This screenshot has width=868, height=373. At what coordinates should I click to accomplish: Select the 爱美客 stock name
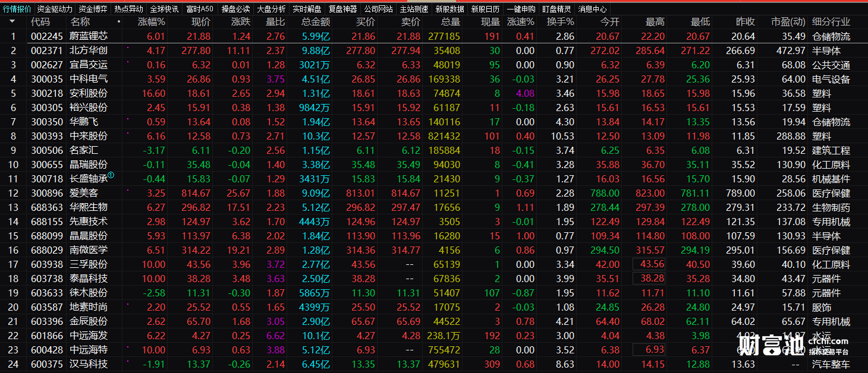(x=84, y=193)
